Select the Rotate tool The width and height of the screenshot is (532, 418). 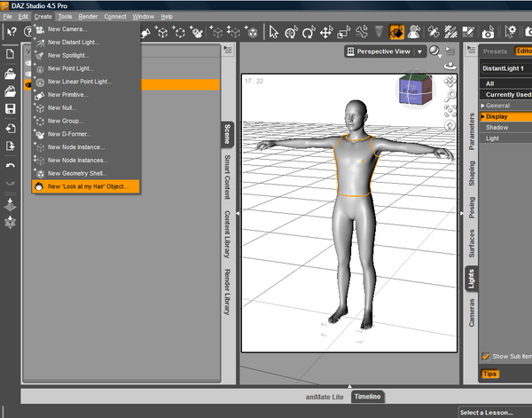pos(309,32)
